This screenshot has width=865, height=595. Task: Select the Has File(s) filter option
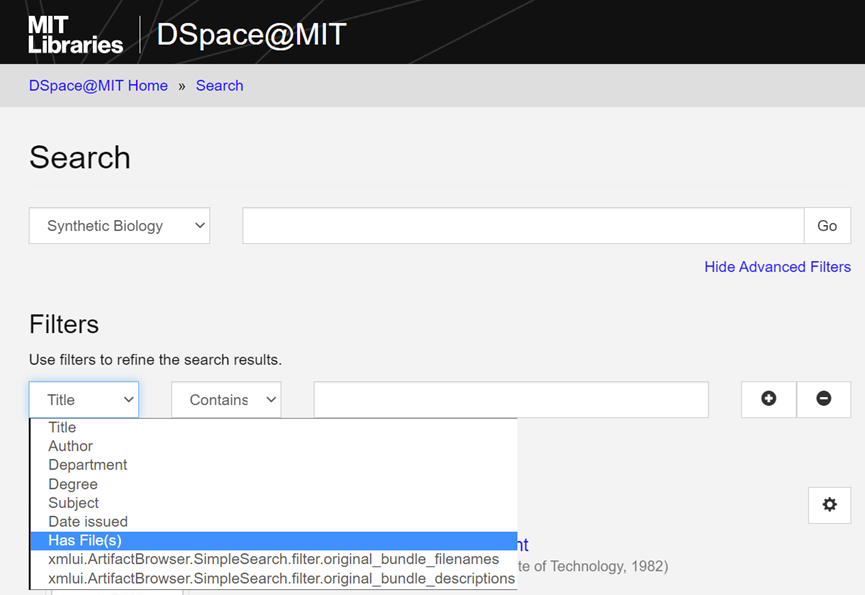[x=274, y=540]
